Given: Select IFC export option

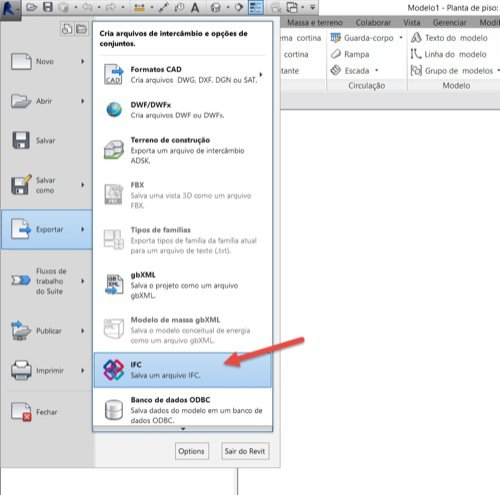Looking at the screenshot, I should 183,370.
